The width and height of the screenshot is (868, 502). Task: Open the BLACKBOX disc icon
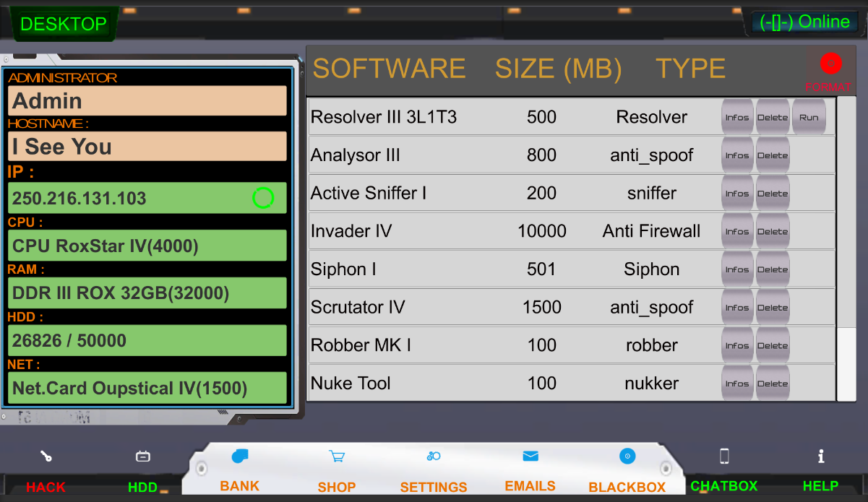point(627,456)
